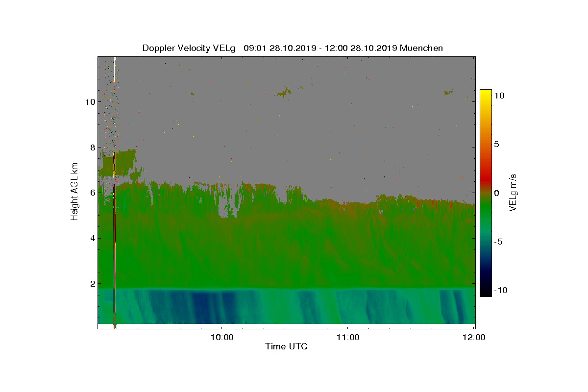The width and height of the screenshot is (588, 392).
Task: Click the height tick label 10 on the y-axis
Action: click(89, 102)
